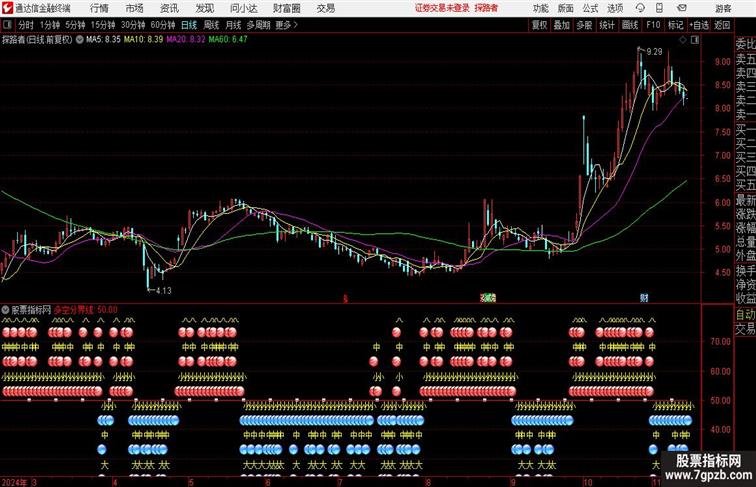Click the 交易 side tab on right edge
This screenshot has width=756, height=487.
pyautogui.click(x=745, y=329)
